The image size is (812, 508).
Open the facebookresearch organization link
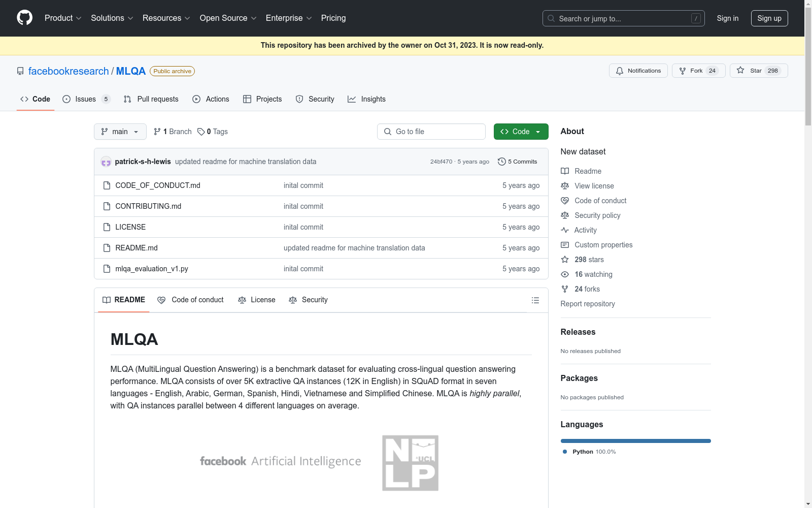[x=69, y=71]
